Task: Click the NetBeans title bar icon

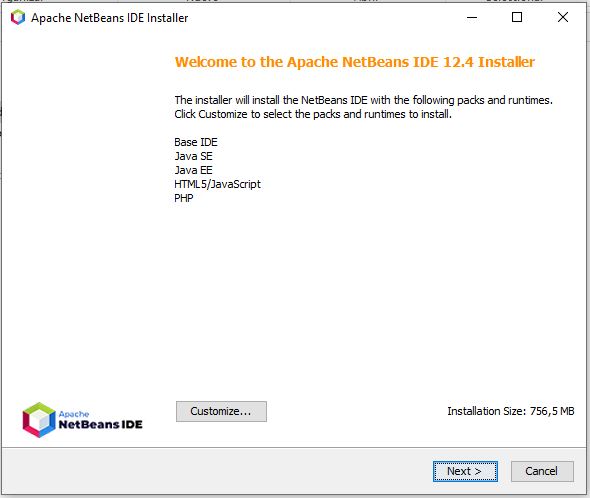Action: point(18,17)
